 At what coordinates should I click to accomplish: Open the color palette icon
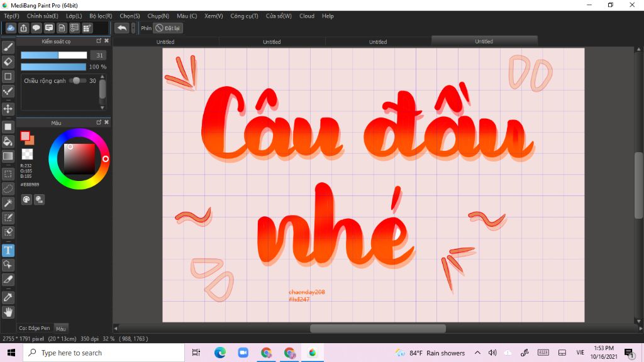tap(26, 199)
